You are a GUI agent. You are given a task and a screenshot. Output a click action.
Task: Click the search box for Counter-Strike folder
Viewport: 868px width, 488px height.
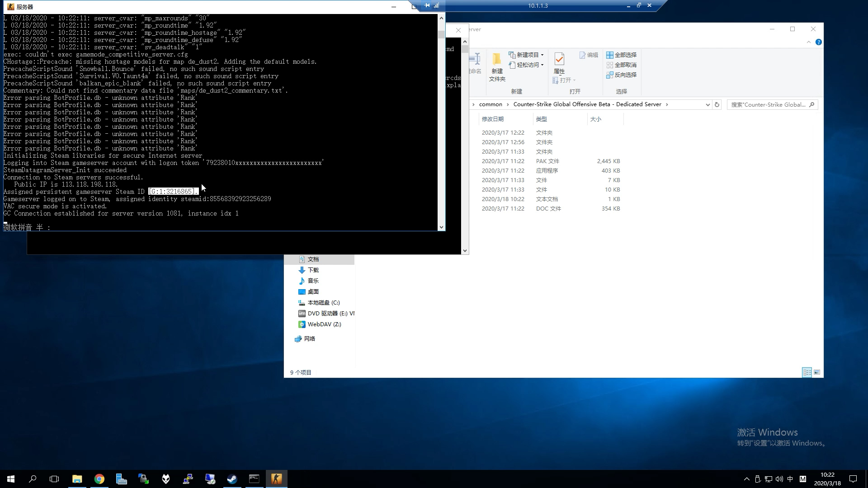769,104
